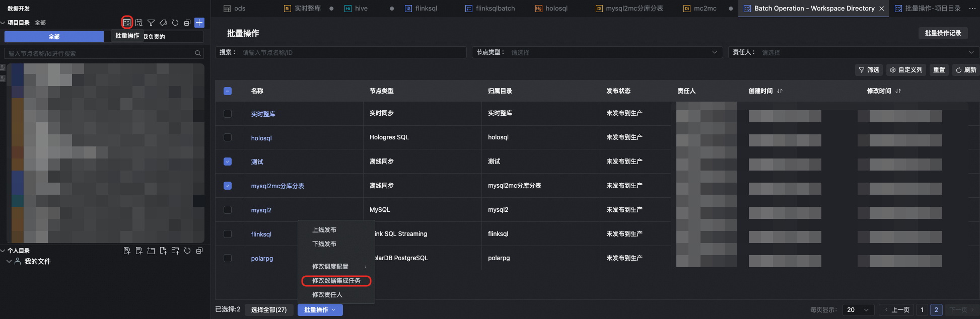Select the 全部 segment in project directory

(54, 37)
